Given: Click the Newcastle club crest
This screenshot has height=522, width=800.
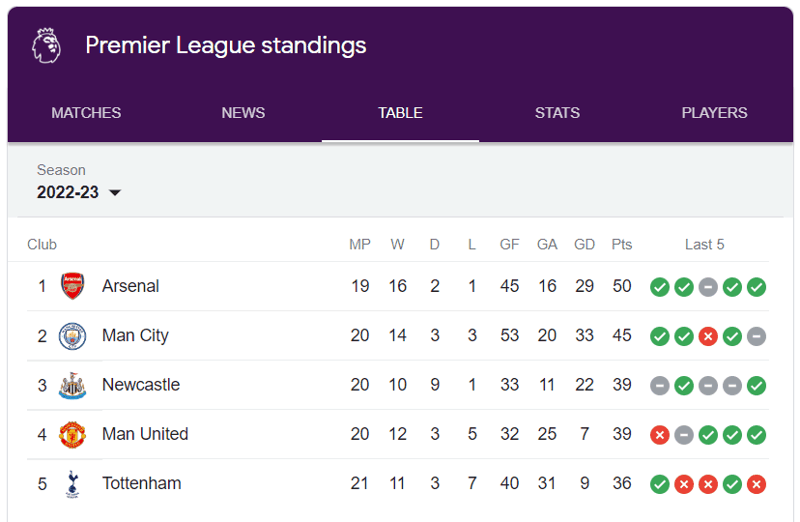Looking at the screenshot, I should pyautogui.click(x=72, y=385).
